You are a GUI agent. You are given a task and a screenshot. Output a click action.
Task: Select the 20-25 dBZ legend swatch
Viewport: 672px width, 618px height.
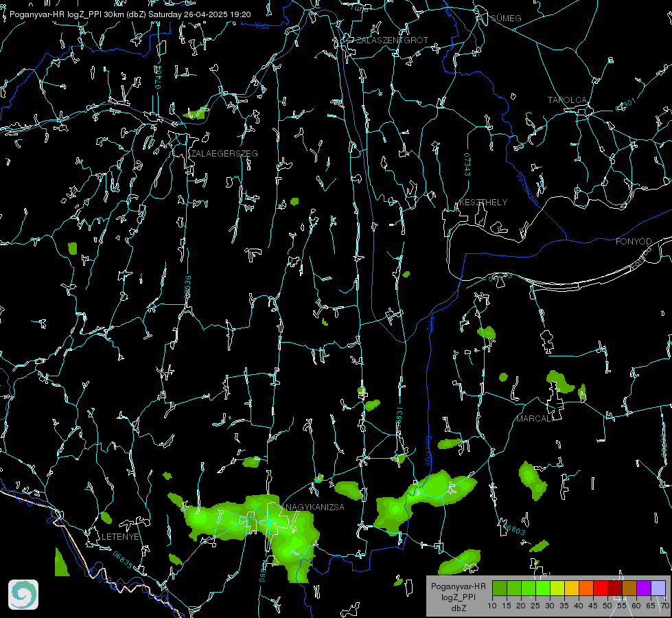click(x=529, y=588)
